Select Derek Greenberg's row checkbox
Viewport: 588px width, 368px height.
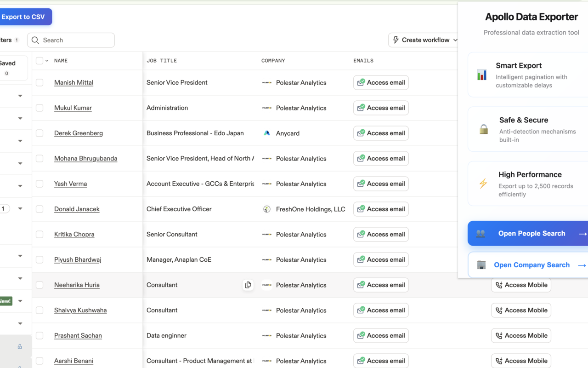tap(40, 133)
